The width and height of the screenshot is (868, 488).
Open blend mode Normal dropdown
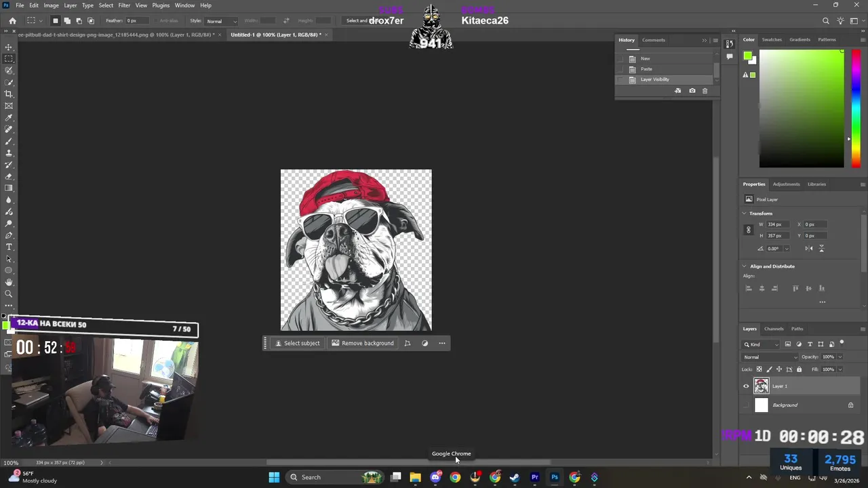[x=770, y=357]
